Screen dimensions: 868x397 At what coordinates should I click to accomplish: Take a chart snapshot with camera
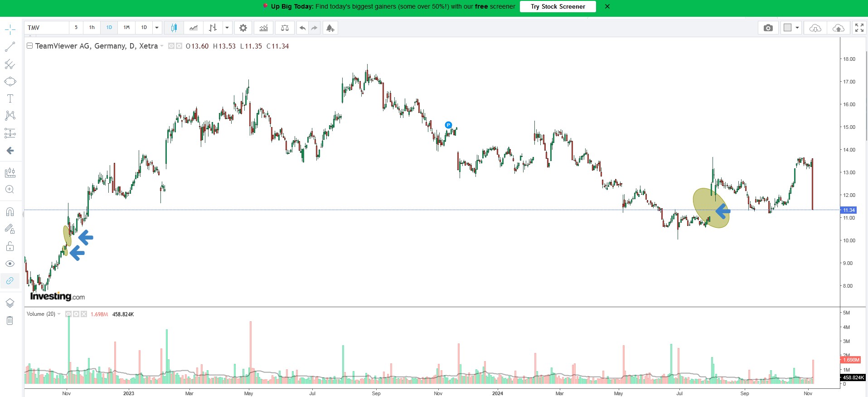click(768, 28)
